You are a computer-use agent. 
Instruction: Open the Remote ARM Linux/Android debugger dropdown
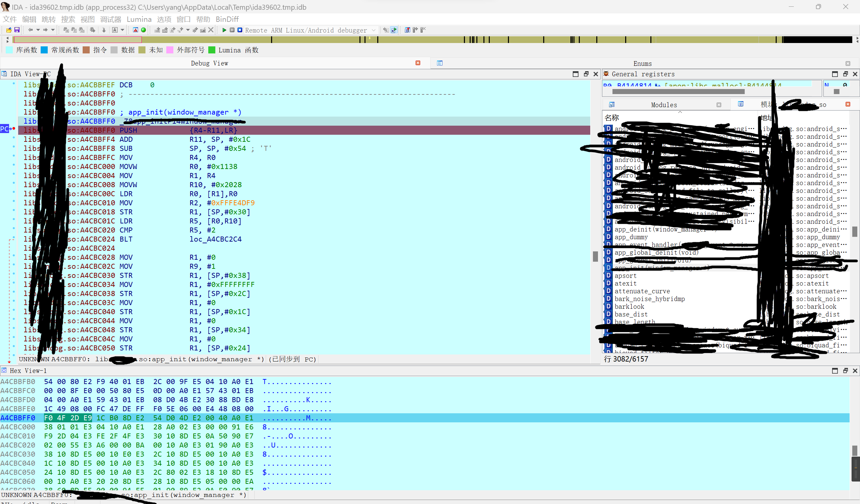pyautogui.click(x=374, y=30)
